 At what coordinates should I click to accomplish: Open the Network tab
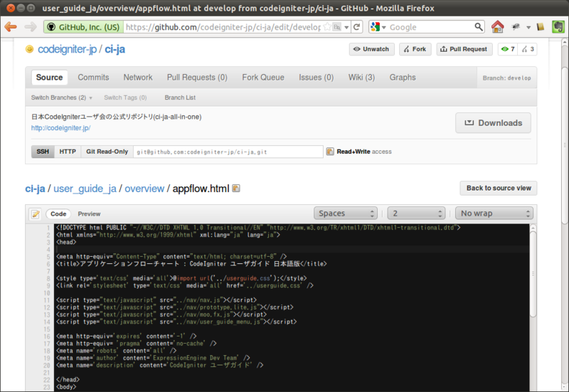click(x=138, y=78)
